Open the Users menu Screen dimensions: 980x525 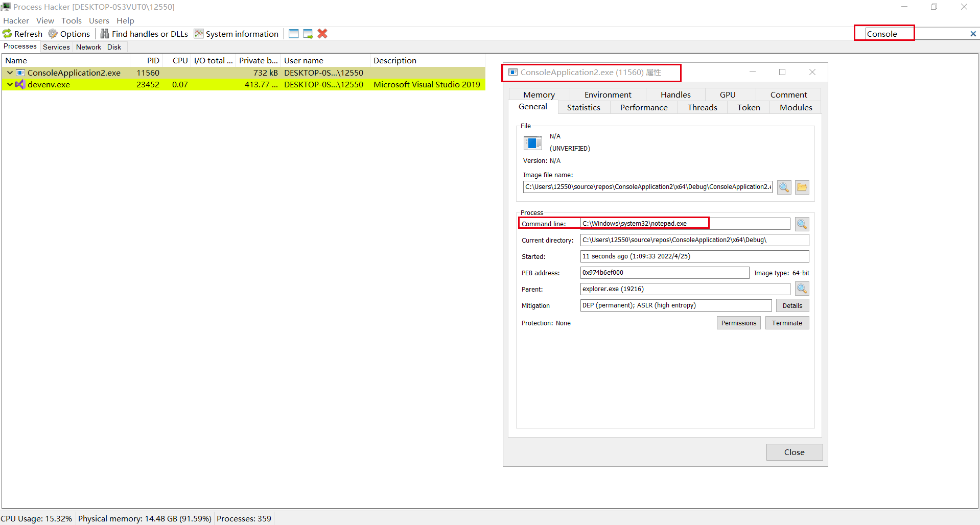pyautogui.click(x=99, y=20)
